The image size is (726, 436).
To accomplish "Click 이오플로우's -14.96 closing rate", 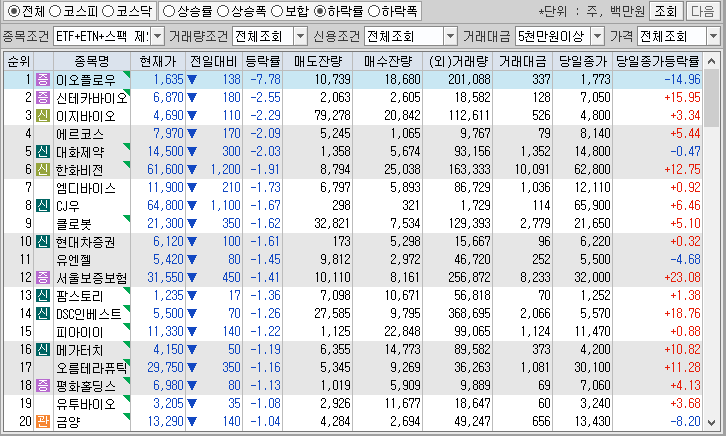I will (x=682, y=79).
